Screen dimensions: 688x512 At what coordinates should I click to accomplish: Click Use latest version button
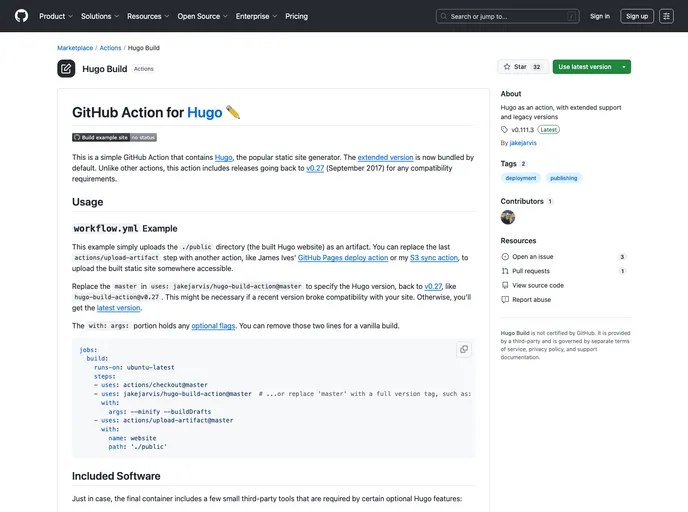point(584,67)
